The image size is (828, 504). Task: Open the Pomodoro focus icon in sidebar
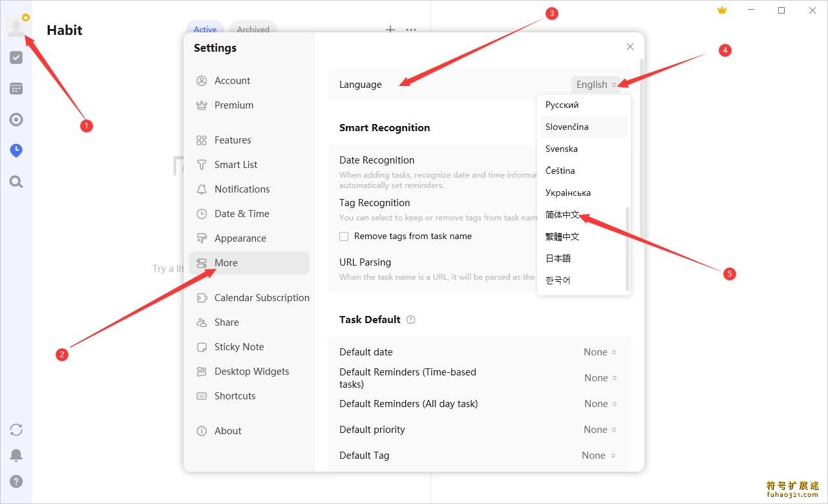16,120
